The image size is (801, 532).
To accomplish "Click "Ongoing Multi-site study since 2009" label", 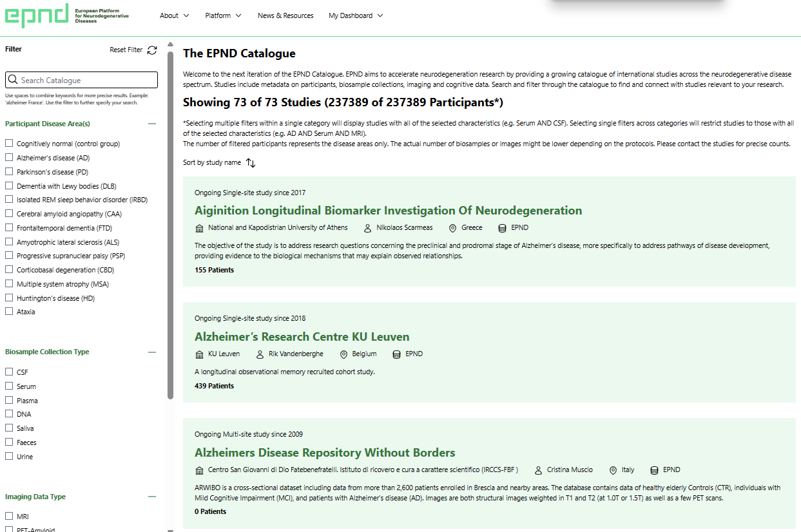I will click(249, 434).
